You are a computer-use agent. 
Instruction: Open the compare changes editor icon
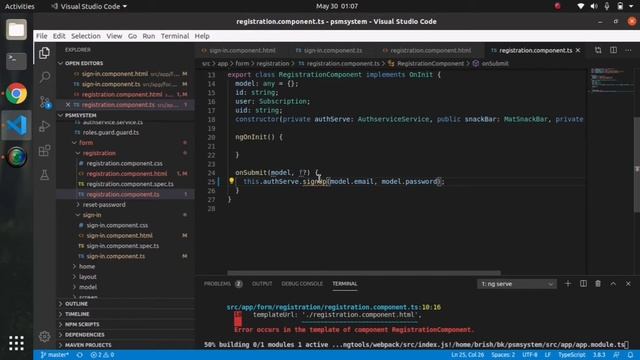pos(598,50)
